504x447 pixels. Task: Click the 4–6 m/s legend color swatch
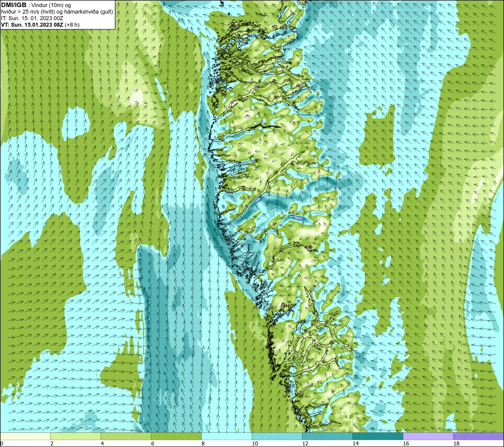click(126, 436)
